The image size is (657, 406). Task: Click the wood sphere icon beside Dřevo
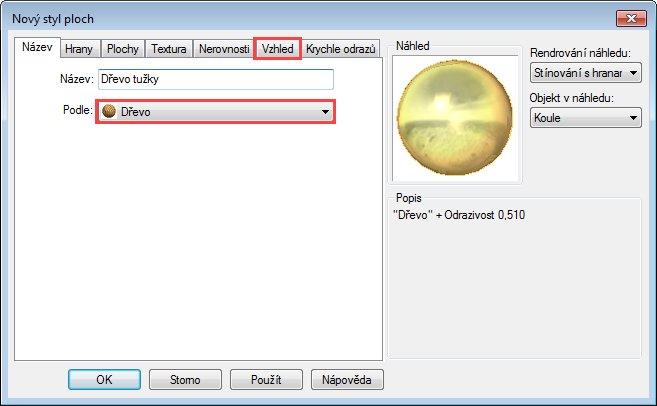[x=109, y=111]
